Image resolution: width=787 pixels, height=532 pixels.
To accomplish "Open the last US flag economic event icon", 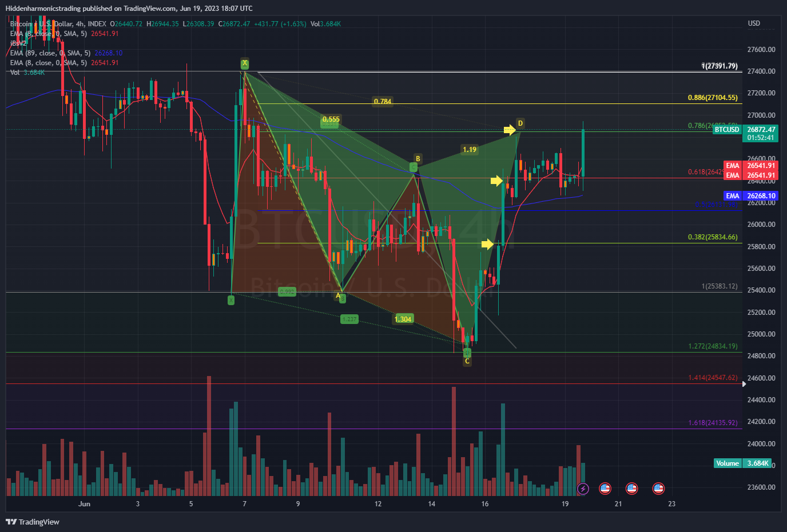I will (658, 489).
